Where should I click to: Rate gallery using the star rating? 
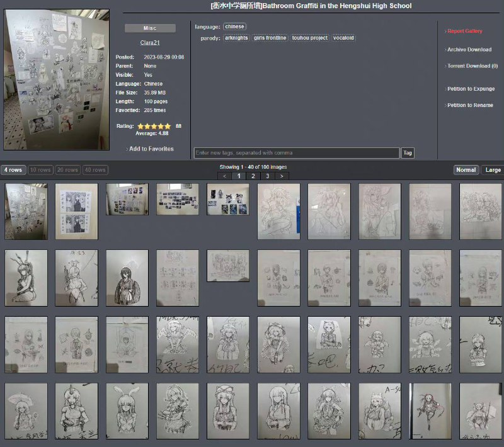(x=154, y=126)
